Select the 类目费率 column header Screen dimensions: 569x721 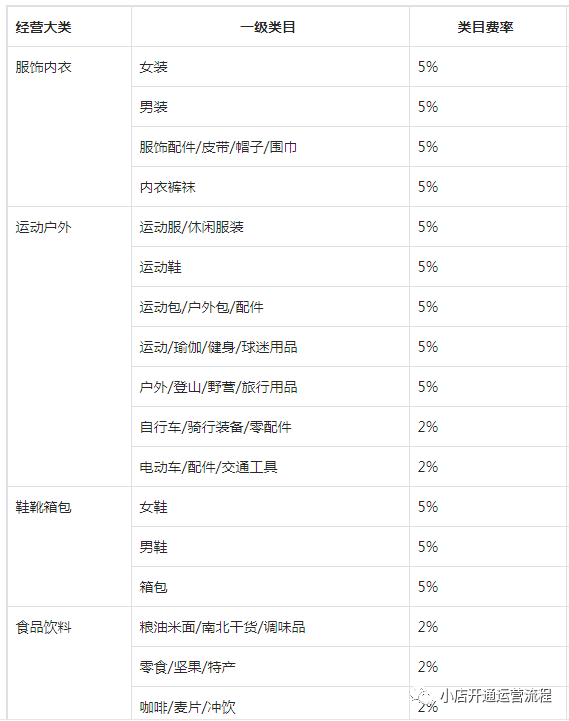point(485,28)
